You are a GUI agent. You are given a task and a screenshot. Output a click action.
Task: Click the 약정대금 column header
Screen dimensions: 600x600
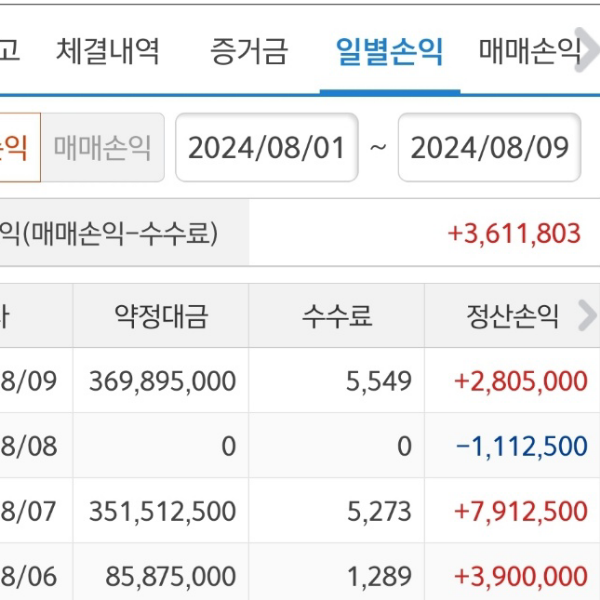pos(161,317)
